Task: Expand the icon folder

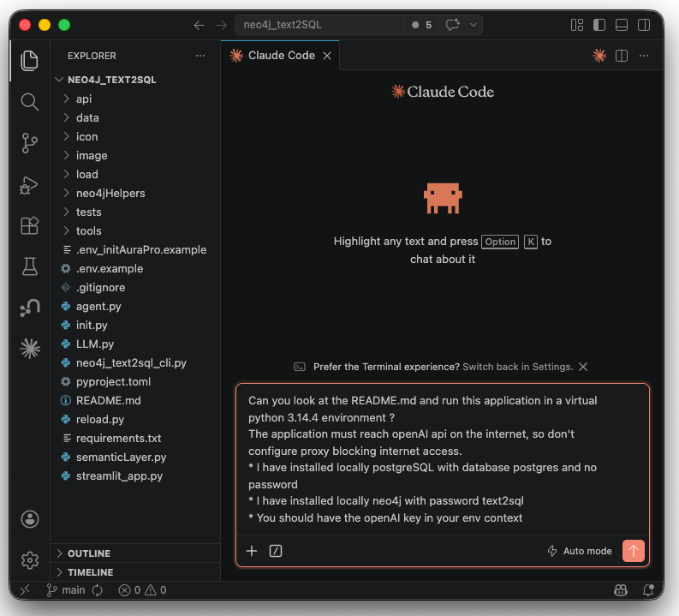Action: point(135,136)
